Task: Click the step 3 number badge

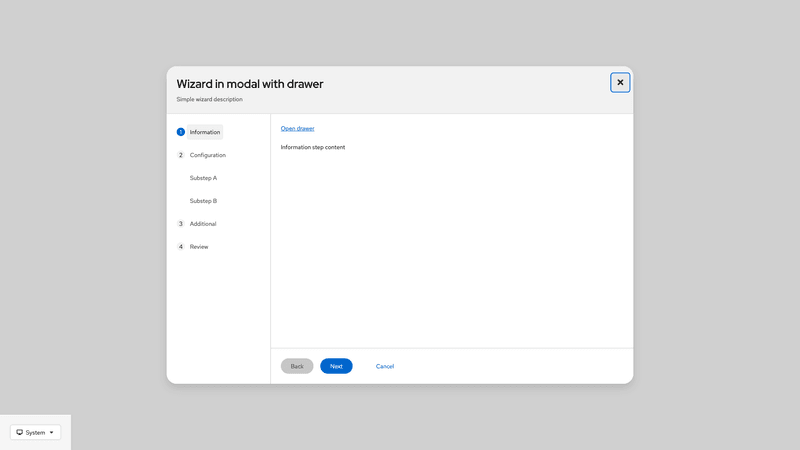Action: (x=181, y=224)
